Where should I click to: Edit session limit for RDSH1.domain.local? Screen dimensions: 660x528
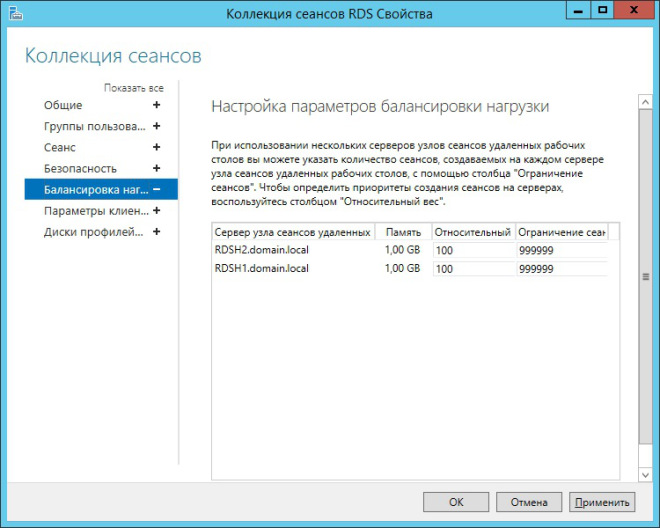click(561, 269)
